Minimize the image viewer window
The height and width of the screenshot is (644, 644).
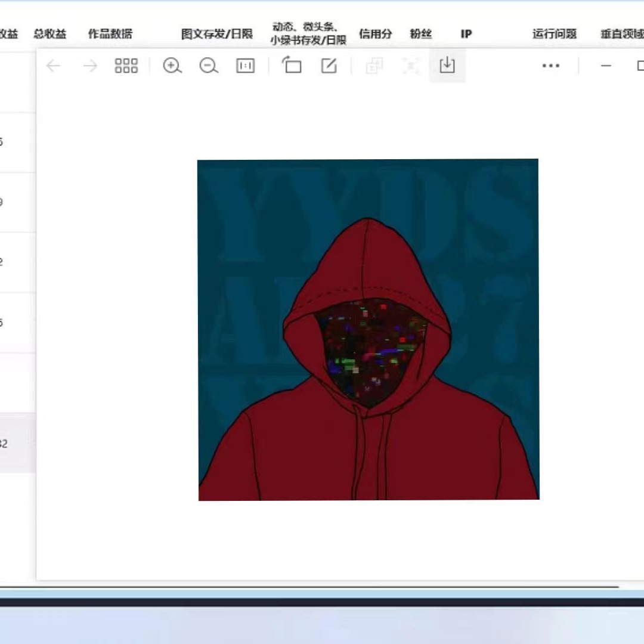pyautogui.click(x=606, y=66)
